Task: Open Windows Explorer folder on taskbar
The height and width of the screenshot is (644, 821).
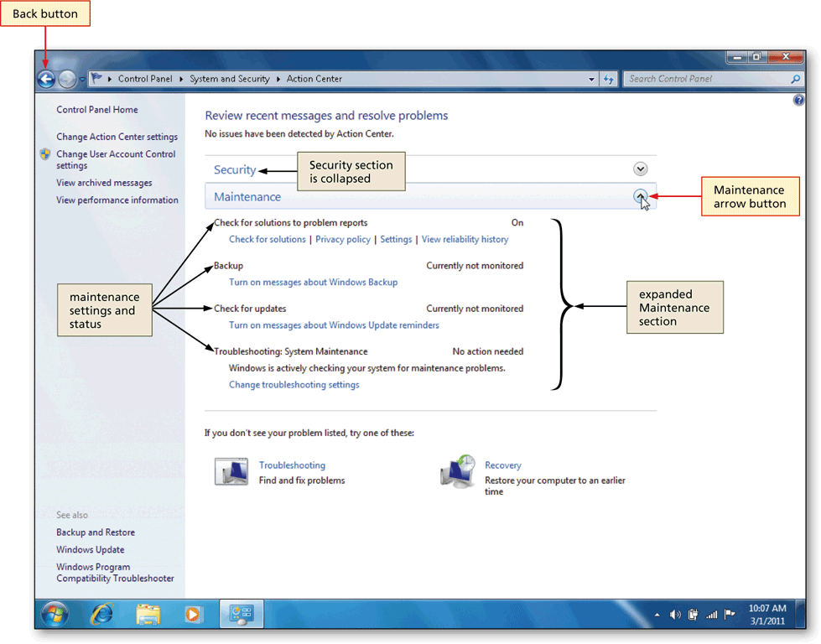Action: pyautogui.click(x=148, y=614)
